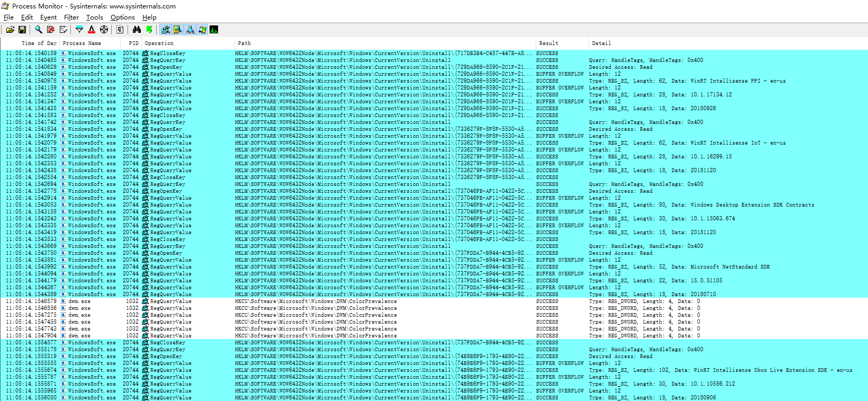
Task: Select the timestamp 11:05:14.1542694
Action: click(x=31, y=184)
